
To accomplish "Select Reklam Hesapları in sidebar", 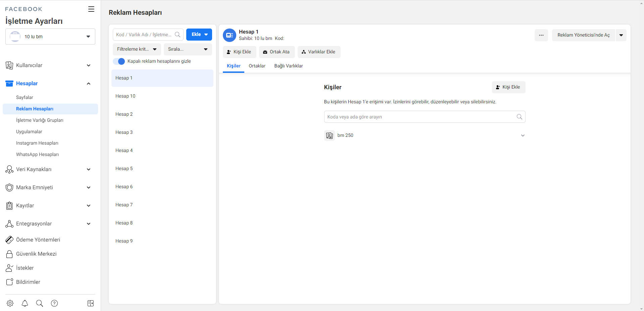I will 50,109.
